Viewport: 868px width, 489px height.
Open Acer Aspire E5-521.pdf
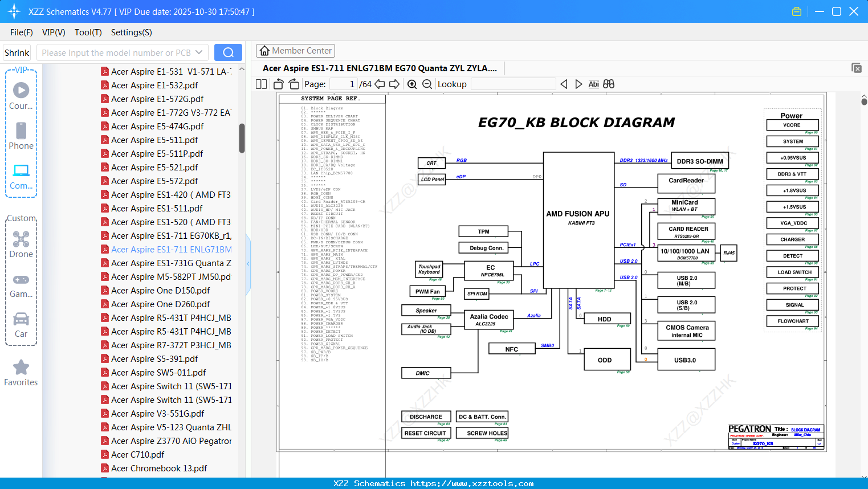coord(154,168)
